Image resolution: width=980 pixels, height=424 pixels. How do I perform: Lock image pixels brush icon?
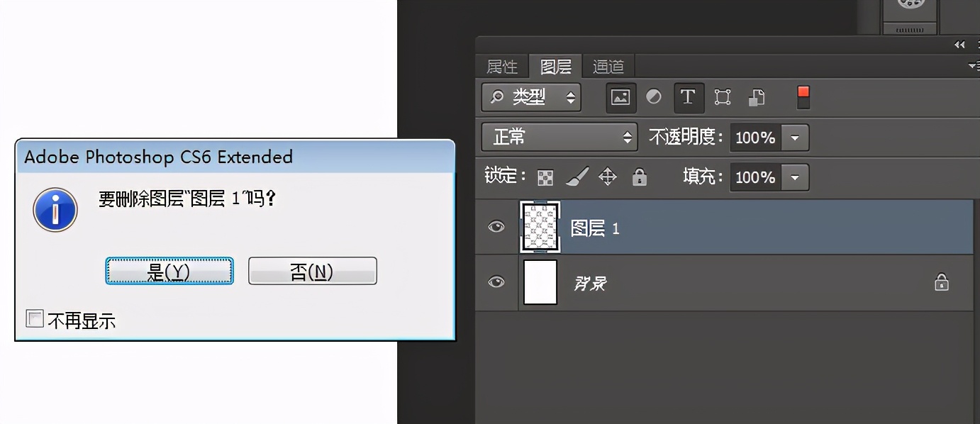(x=577, y=177)
